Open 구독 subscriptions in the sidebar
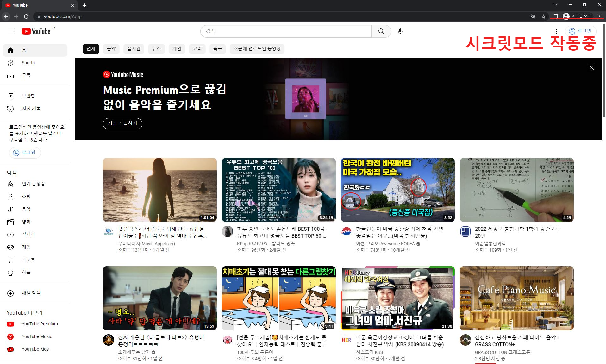 pyautogui.click(x=35, y=75)
